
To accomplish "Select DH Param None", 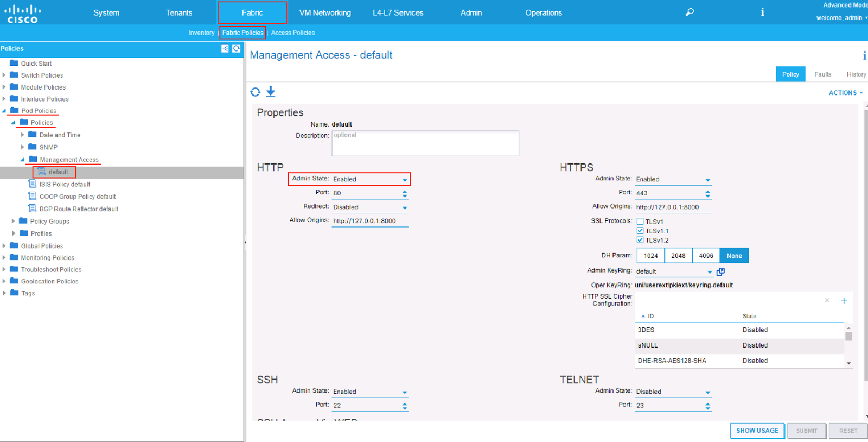I will [x=735, y=256].
